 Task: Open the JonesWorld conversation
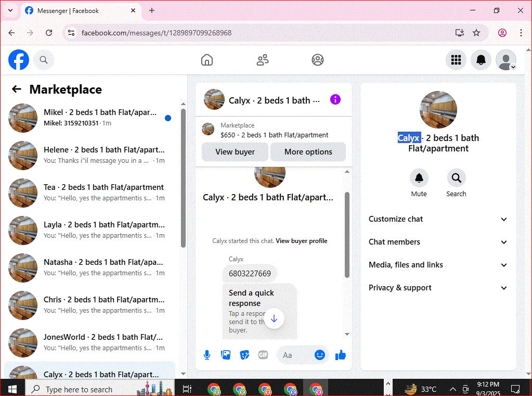pyautogui.click(x=90, y=342)
